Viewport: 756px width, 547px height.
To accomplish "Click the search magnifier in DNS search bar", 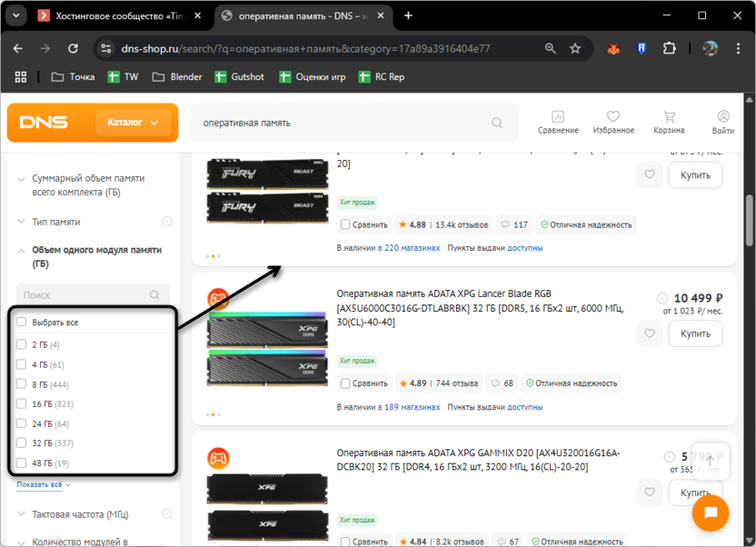I will pyautogui.click(x=497, y=123).
